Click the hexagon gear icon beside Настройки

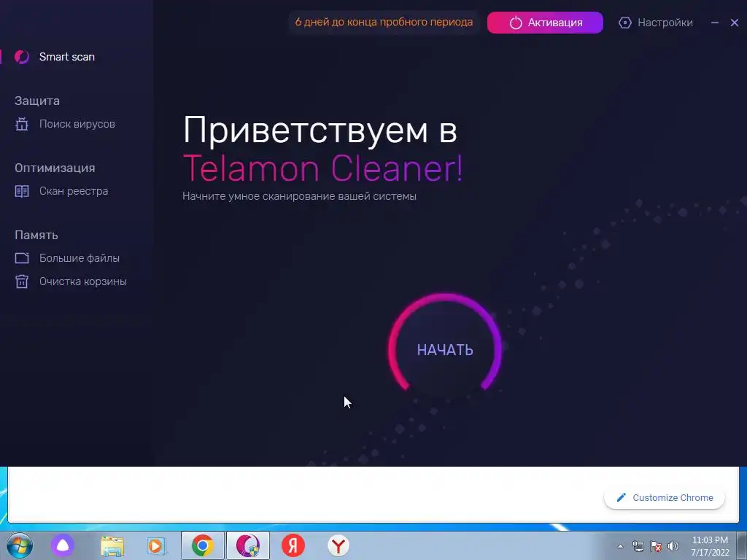(625, 23)
